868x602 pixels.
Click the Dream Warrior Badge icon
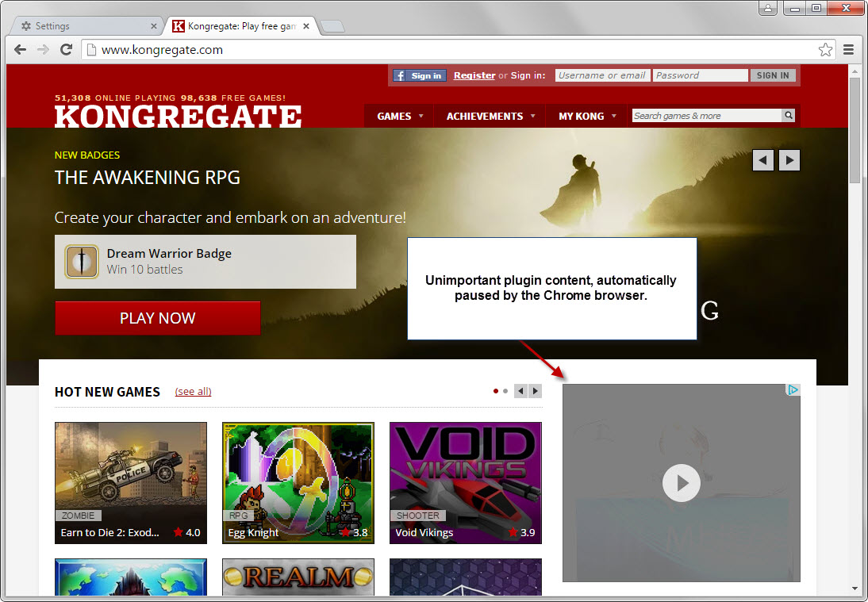(82, 262)
